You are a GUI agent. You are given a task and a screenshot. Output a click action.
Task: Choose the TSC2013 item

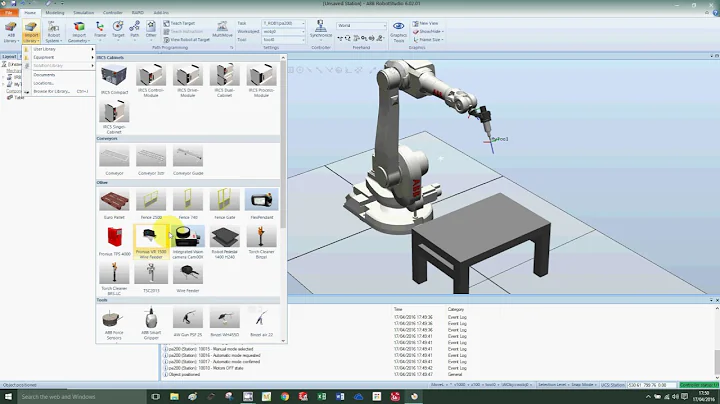click(151, 278)
